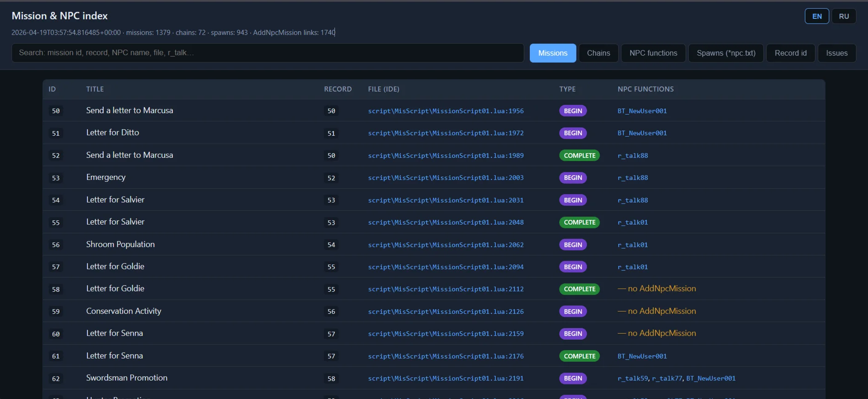
Task: Show the Issues tab
Action: coord(836,53)
